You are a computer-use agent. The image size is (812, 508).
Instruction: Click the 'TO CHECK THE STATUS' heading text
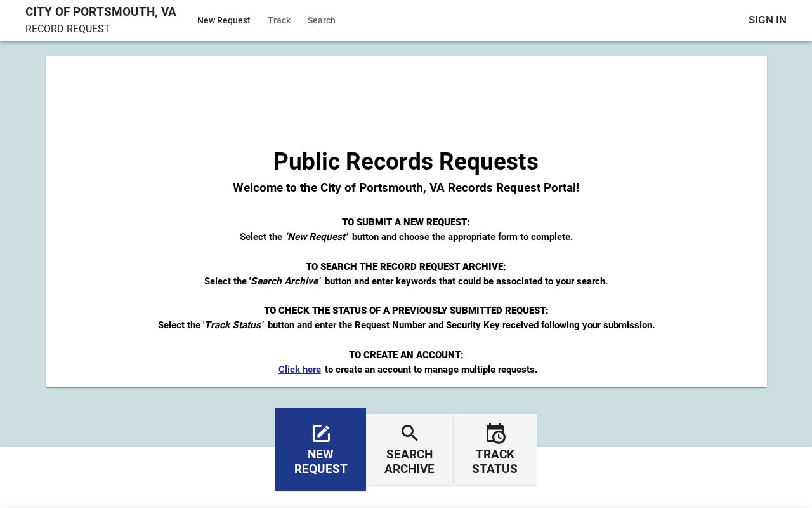pos(406,311)
